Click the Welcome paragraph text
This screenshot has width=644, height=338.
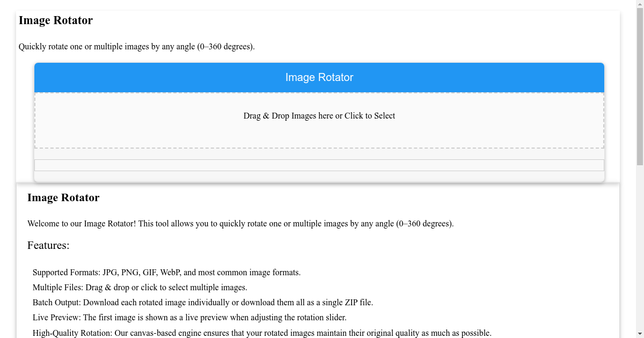click(x=240, y=223)
